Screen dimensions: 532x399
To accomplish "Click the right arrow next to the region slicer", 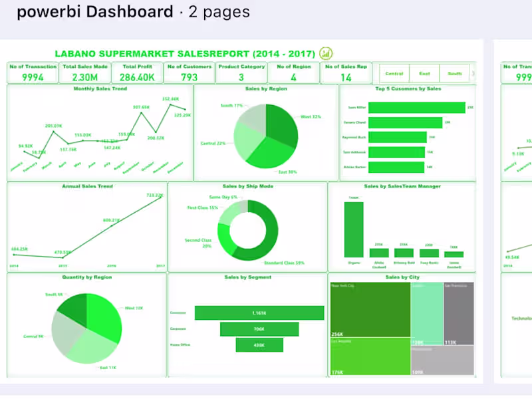I will tap(472, 74).
